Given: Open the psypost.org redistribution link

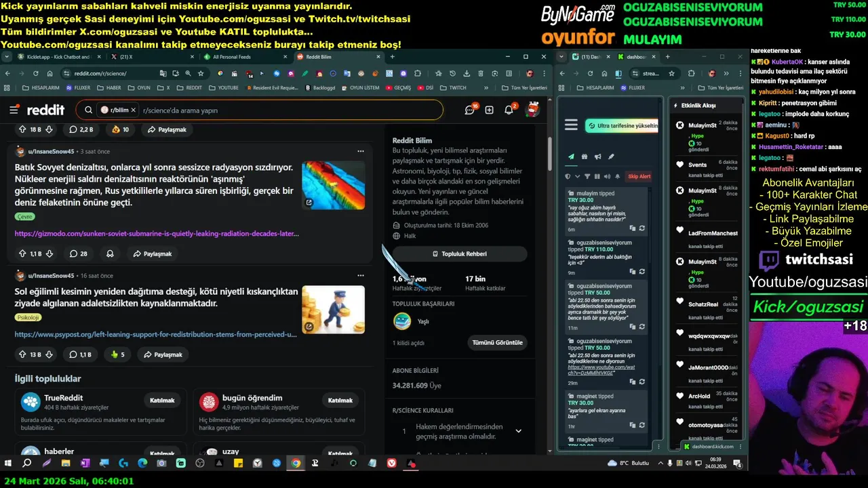Looking at the screenshot, I should click(x=156, y=334).
